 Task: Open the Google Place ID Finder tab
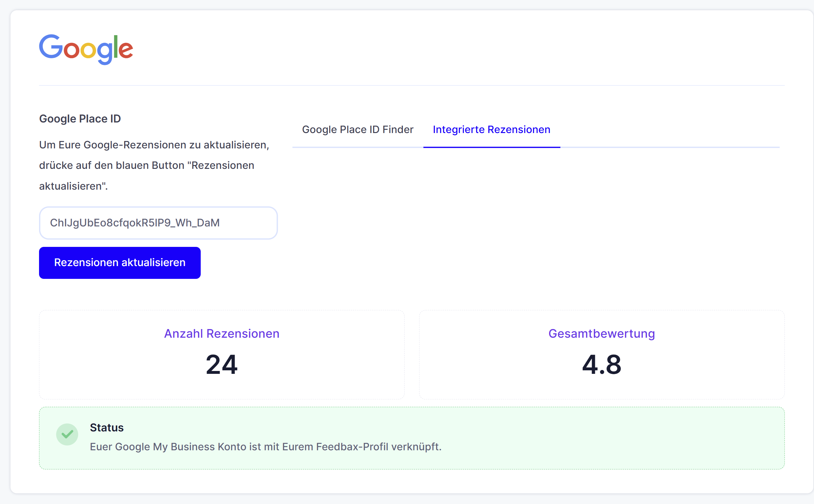coord(357,129)
